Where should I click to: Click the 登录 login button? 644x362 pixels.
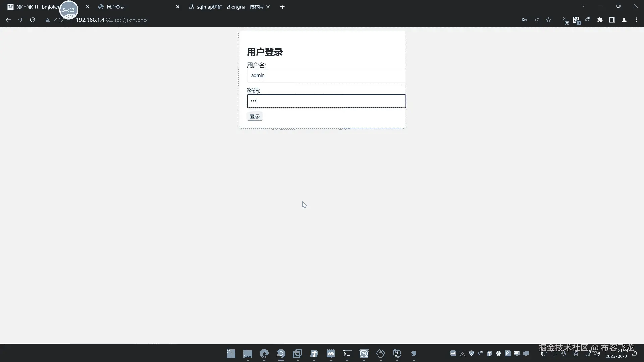click(x=255, y=116)
